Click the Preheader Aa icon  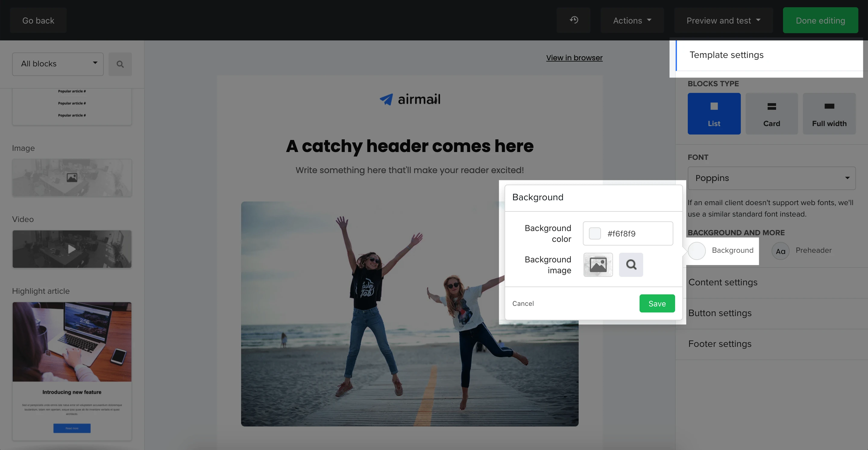tap(780, 251)
